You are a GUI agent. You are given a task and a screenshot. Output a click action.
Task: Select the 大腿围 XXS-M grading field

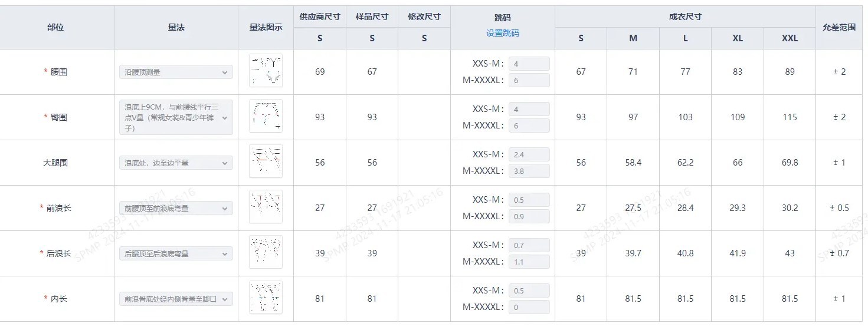click(529, 154)
